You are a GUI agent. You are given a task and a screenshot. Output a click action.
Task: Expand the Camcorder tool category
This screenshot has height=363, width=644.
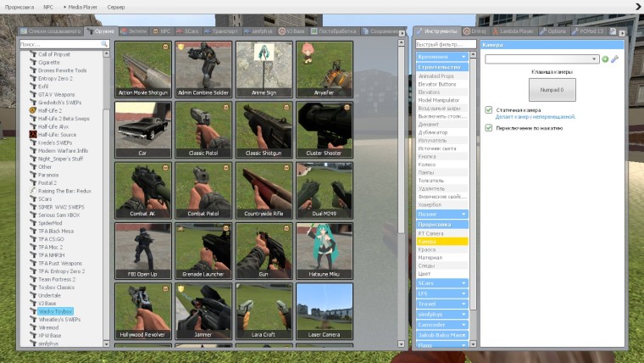tap(442, 325)
